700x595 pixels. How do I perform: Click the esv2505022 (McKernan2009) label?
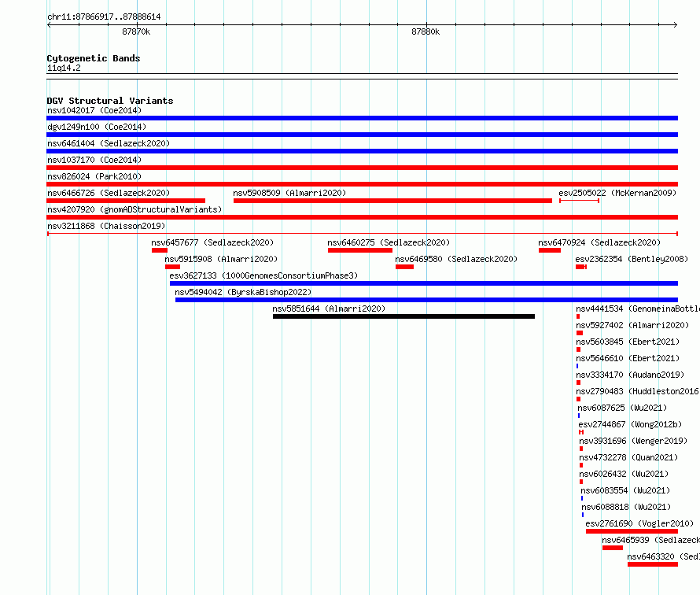tap(617, 193)
